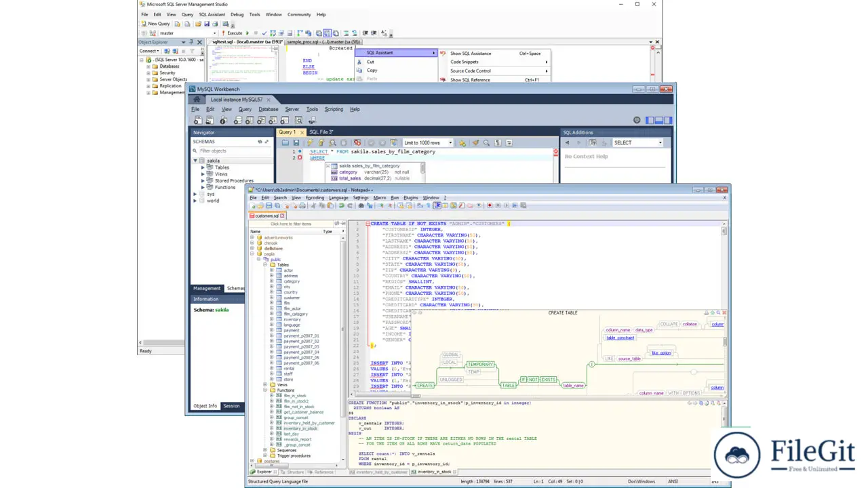Expand the Databases node in Object Explorer

149,66
